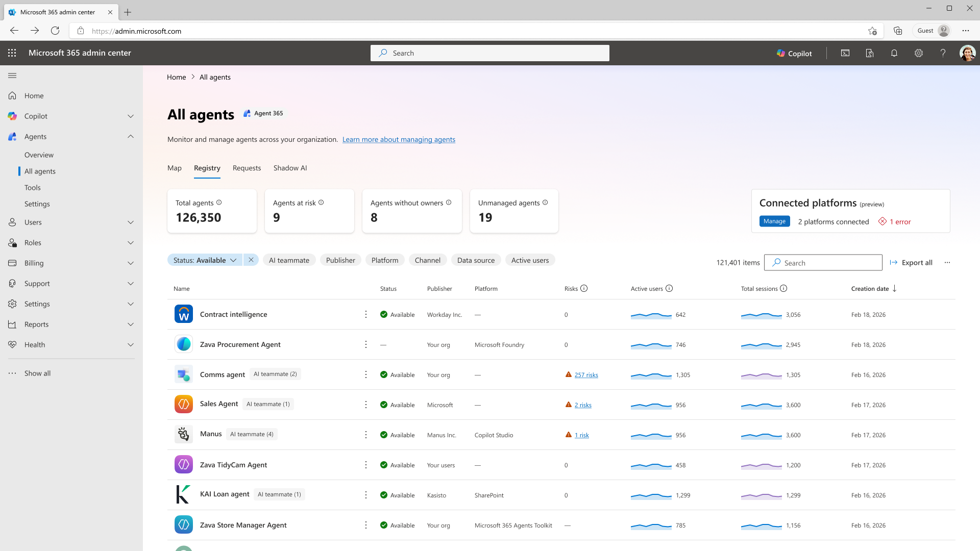
Task: Show info for Active users column
Action: [669, 288]
